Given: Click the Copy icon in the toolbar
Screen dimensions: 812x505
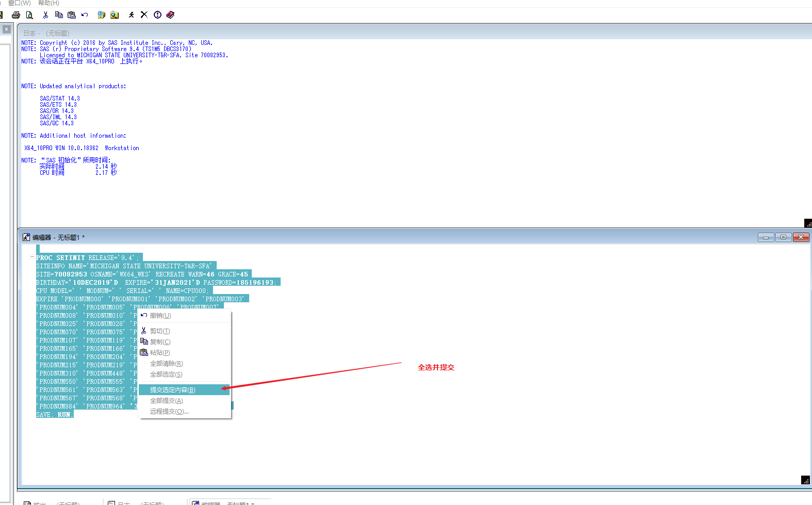Looking at the screenshot, I should pyautogui.click(x=59, y=15).
